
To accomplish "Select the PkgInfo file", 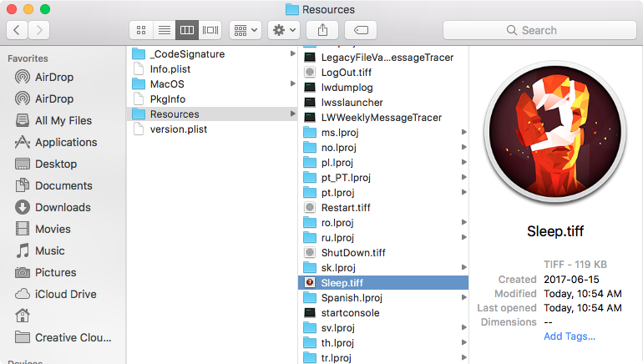I will pos(211,99).
